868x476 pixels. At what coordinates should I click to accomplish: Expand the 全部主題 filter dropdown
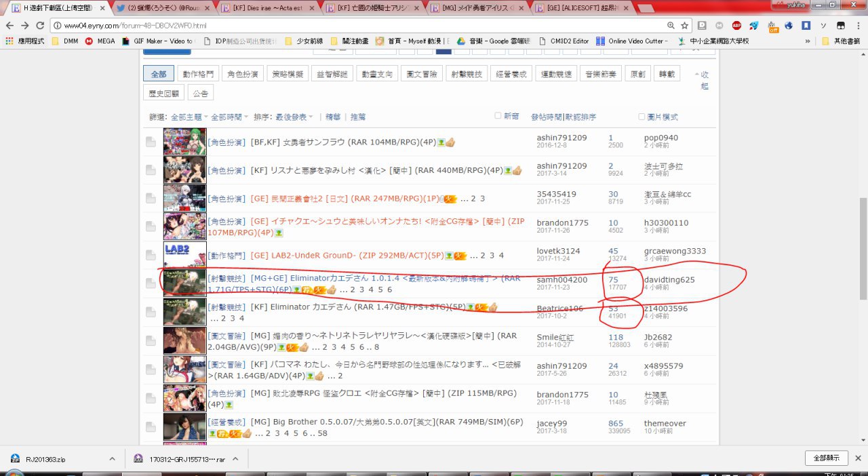pyautogui.click(x=189, y=117)
